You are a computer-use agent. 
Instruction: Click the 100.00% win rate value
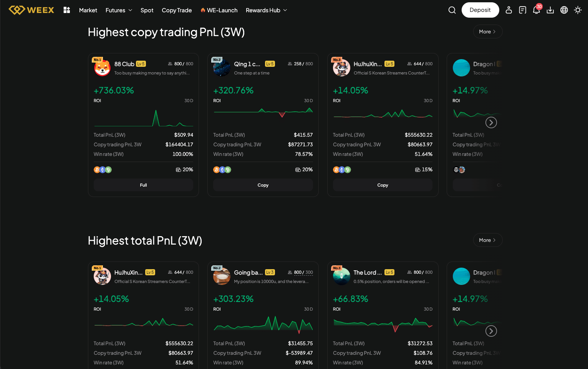183,154
